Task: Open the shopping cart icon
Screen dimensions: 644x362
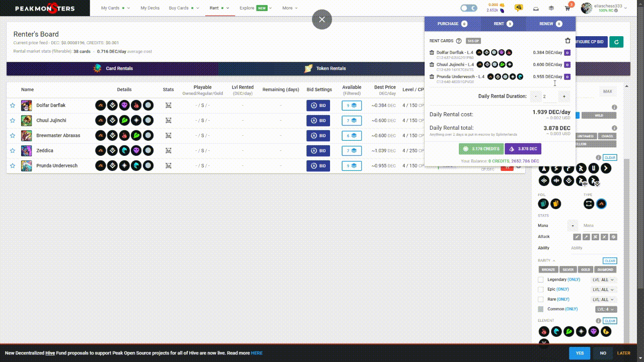Action: [568, 8]
